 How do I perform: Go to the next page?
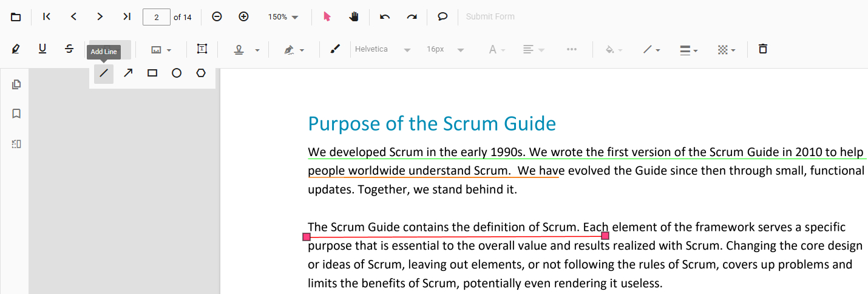(100, 17)
